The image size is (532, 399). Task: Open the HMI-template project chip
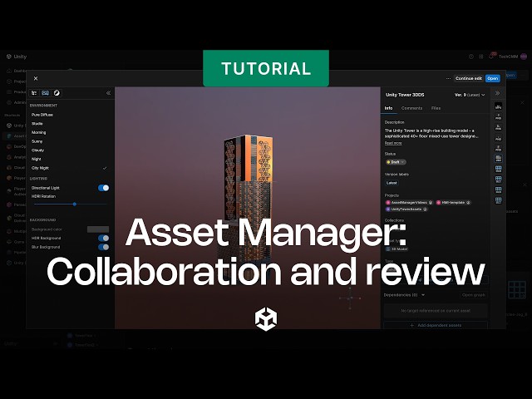tap(454, 203)
